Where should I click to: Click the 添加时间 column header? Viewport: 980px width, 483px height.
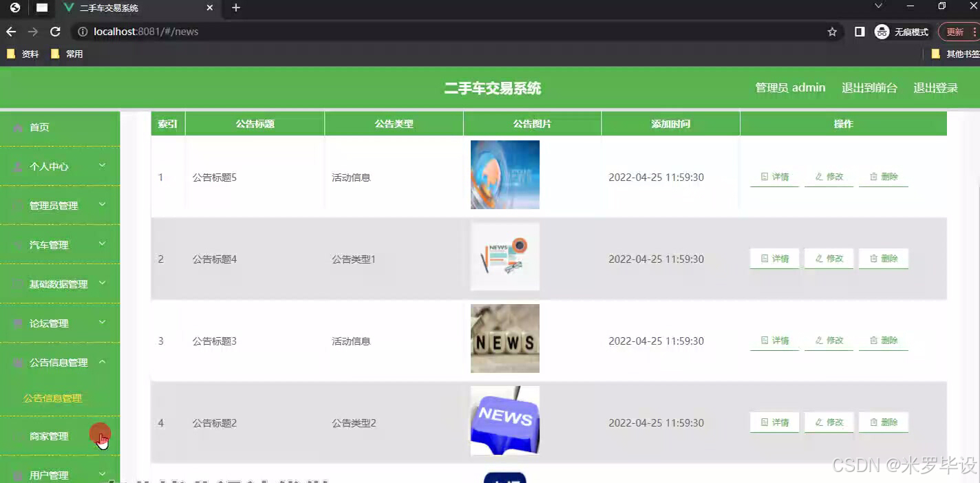tap(671, 124)
